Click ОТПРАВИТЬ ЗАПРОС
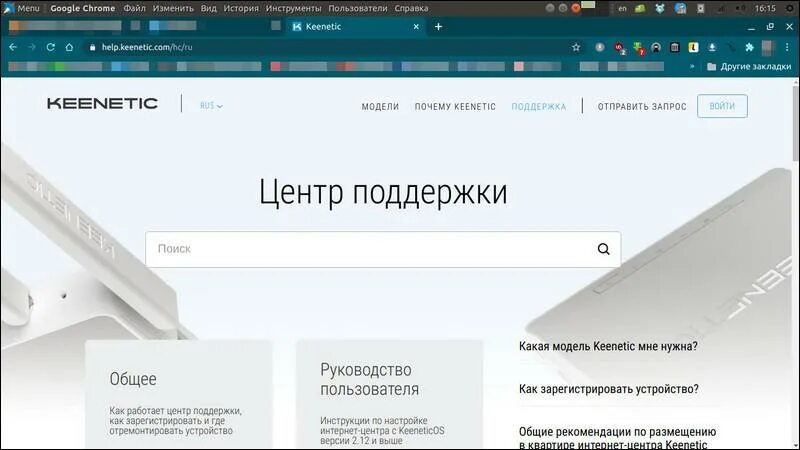The image size is (800, 450). pos(642,107)
